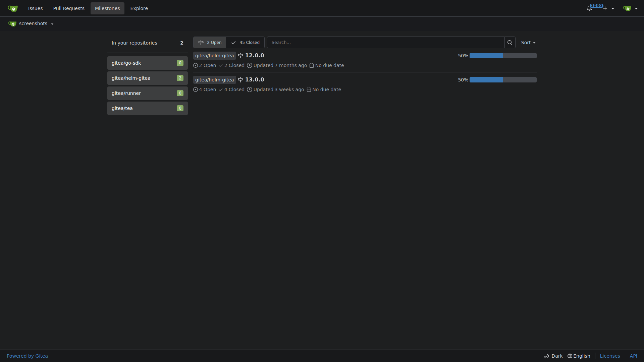Toggle the Dark theme selector

coord(553,356)
